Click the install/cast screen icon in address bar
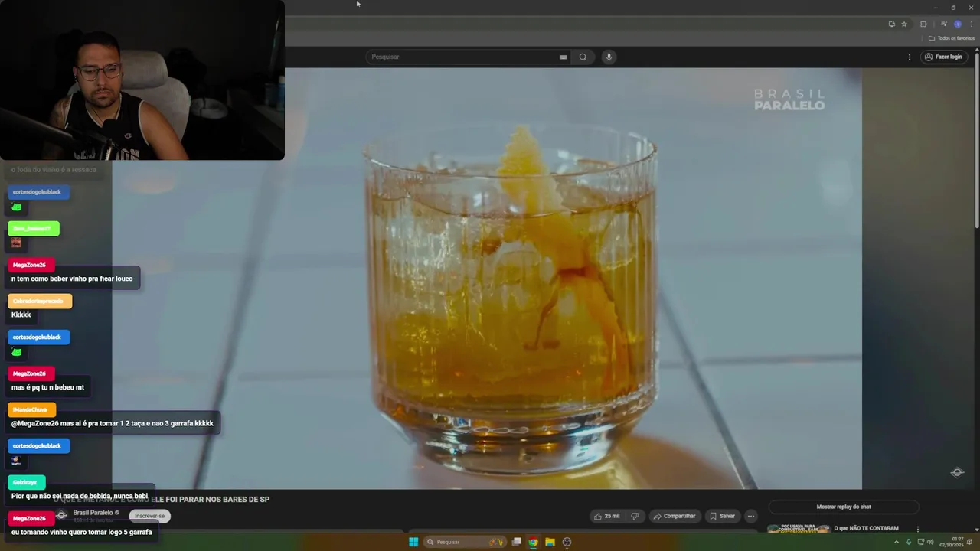 891,24
